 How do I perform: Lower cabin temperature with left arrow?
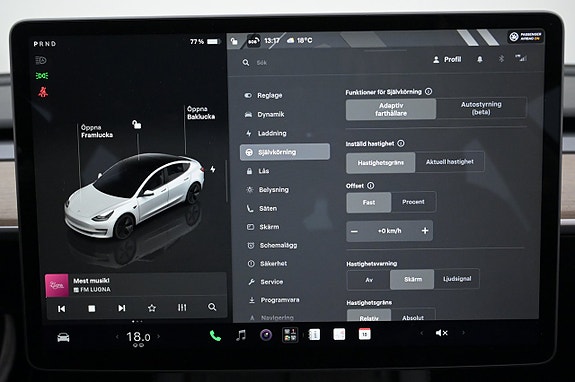tap(117, 337)
